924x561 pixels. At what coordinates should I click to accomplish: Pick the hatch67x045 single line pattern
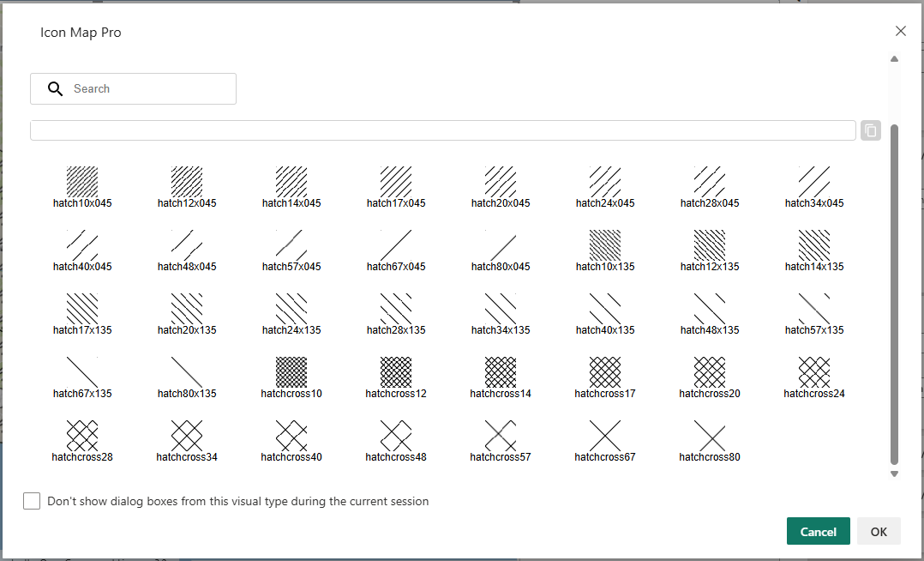pyautogui.click(x=396, y=245)
